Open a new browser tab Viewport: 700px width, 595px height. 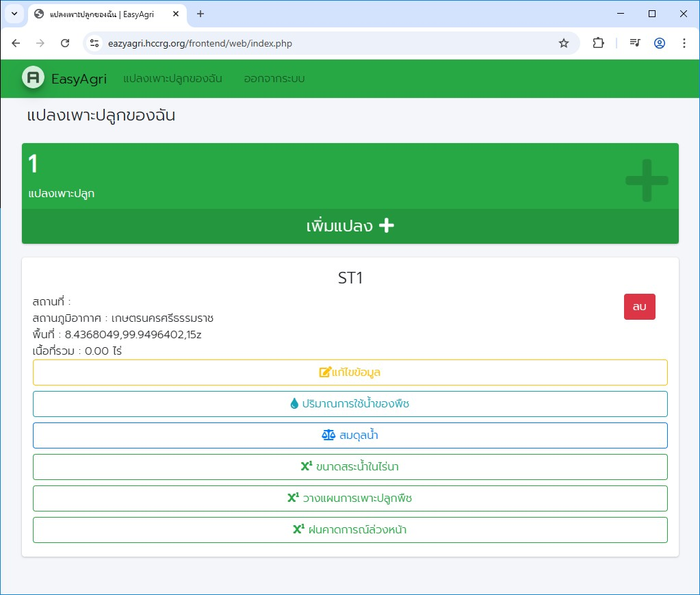[x=200, y=14]
